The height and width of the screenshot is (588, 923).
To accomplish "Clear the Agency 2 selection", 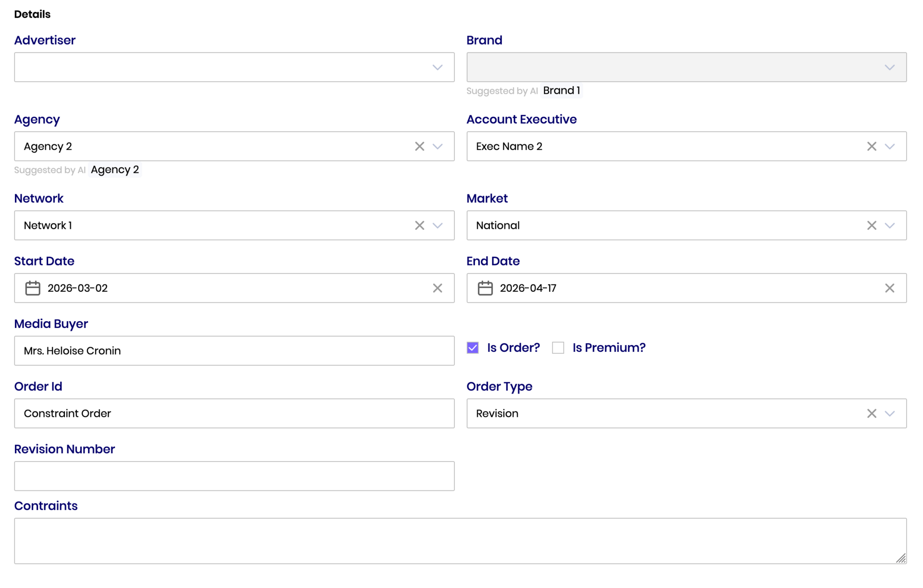I will pos(419,146).
